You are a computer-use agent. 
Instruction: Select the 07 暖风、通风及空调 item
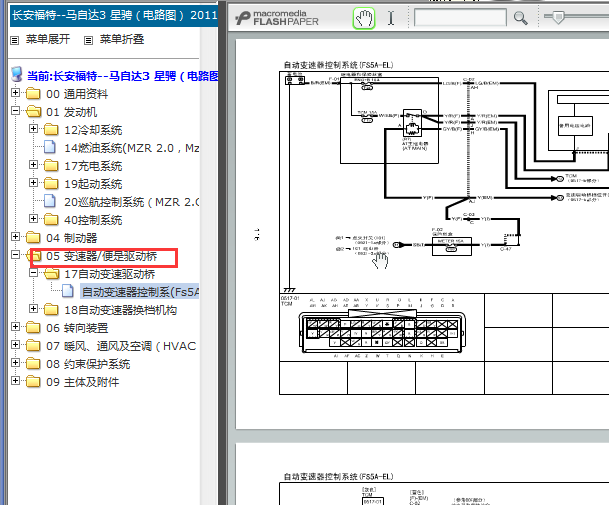click(121, 346)
